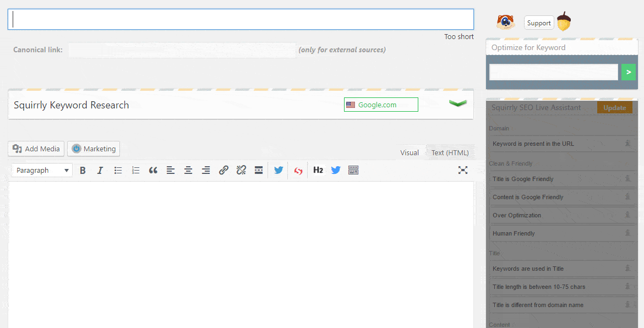This screenshot has width=644, height=328.
Task: Click the '(only for external sources)' note
Action: pyautogui.click(x=342, y=50)
